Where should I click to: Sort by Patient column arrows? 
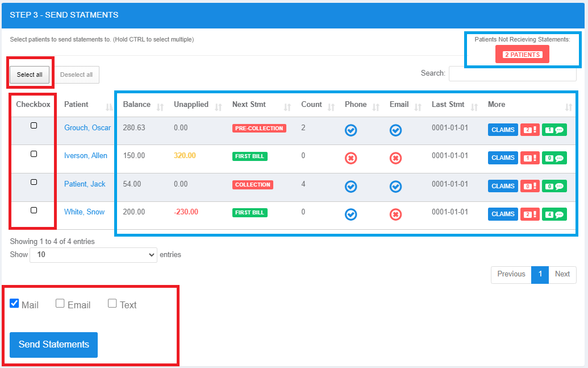pyautogui.click(x=109, y=107)
